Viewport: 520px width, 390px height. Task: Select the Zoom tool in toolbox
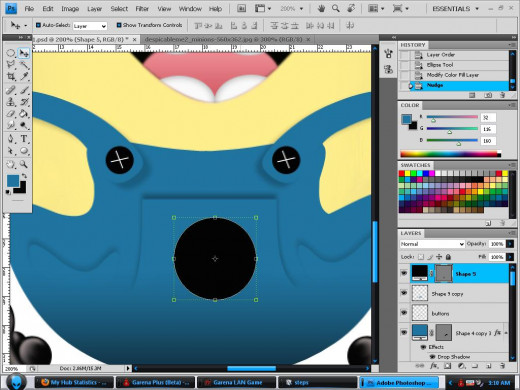tap(24, 164)
